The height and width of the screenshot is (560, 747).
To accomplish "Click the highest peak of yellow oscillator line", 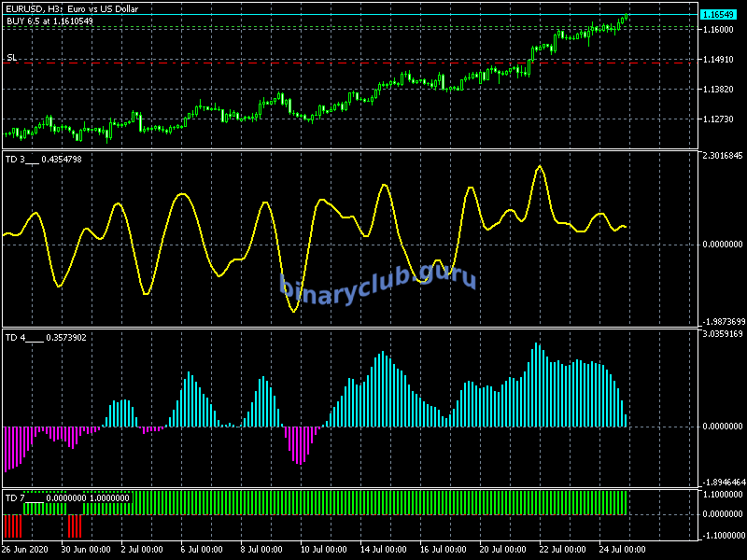I will (540, 167).
